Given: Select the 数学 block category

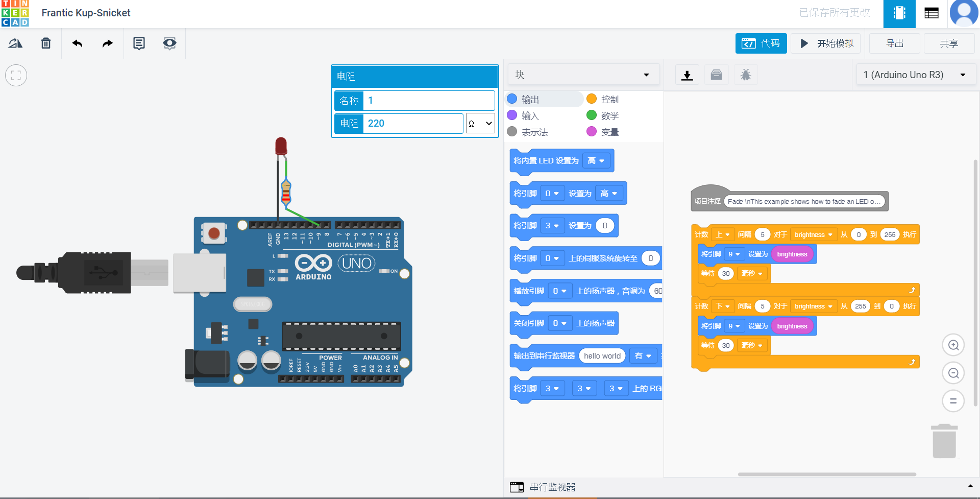Looking at the screenshot, I should coord(603,115).
